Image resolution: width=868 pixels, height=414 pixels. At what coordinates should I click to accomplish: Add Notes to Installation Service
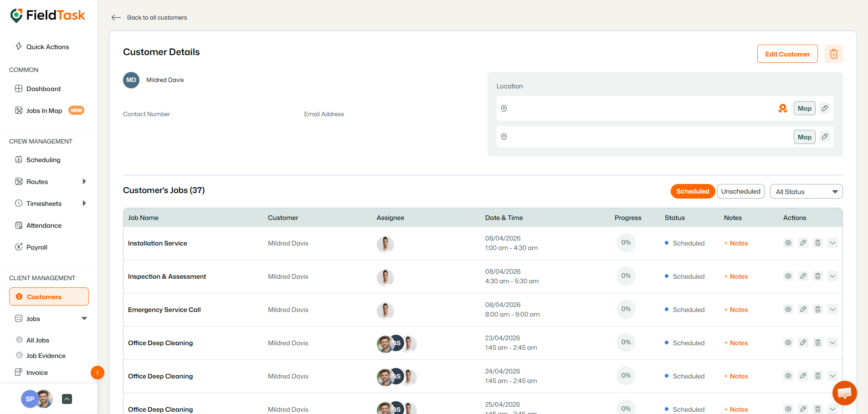[x=736, y=243]
